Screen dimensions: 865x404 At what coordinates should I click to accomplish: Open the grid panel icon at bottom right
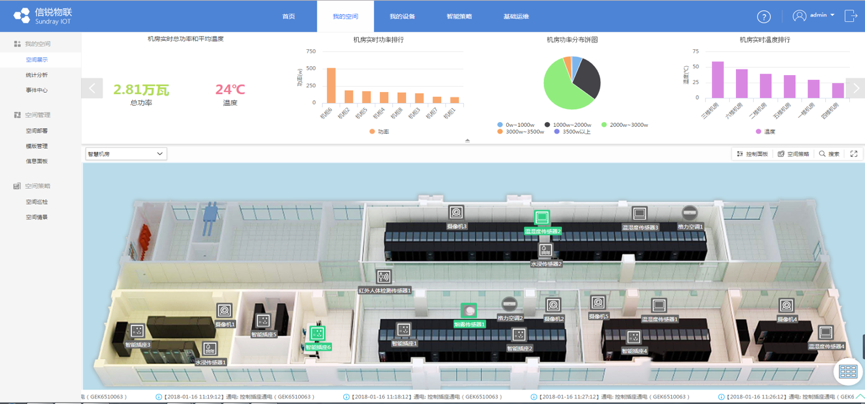pos(847,371)
